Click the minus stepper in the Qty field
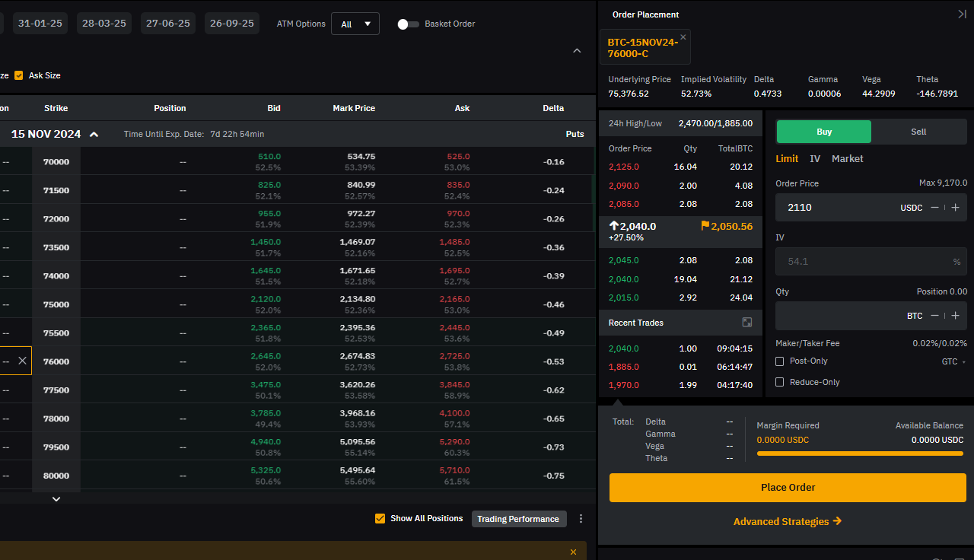The height and width of the screenshot is (560, 974). (x=934, y=315)
